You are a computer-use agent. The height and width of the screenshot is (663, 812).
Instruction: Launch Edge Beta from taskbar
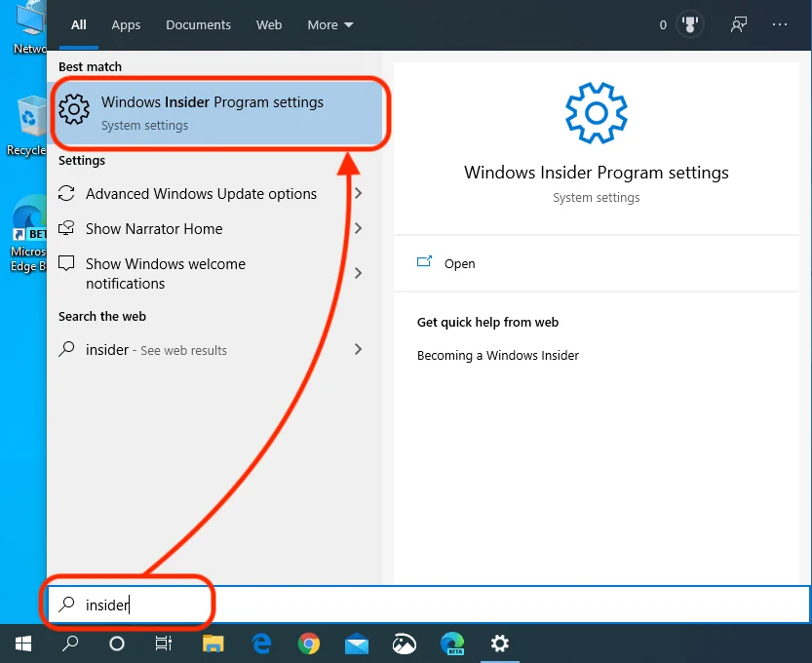click(x=452, y=643)
